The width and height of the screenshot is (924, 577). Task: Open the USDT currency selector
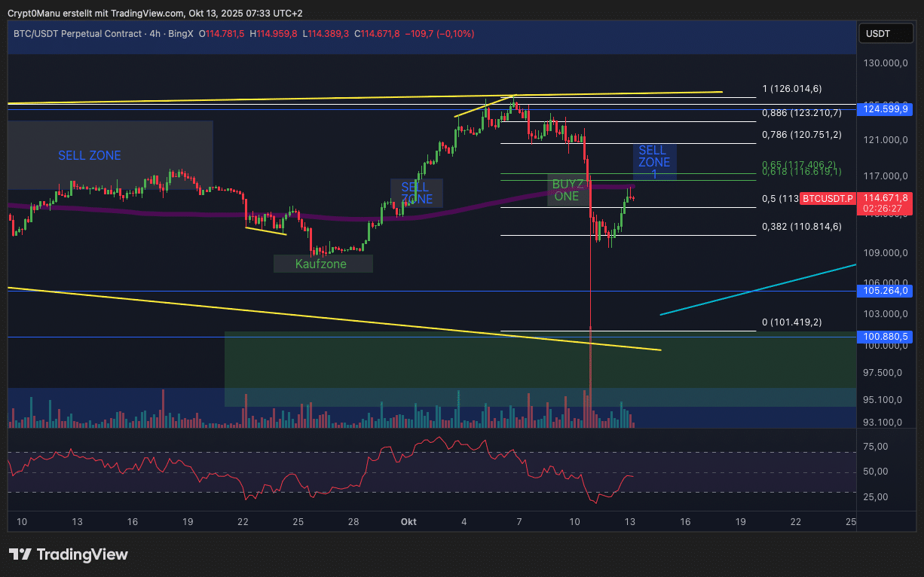877,34
